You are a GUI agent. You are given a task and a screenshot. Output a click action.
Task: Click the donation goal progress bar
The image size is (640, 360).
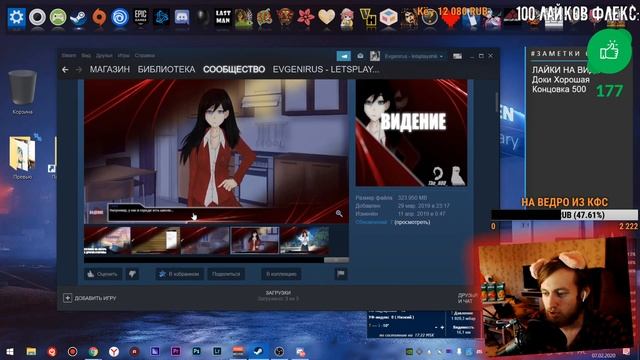coord(564,215)
